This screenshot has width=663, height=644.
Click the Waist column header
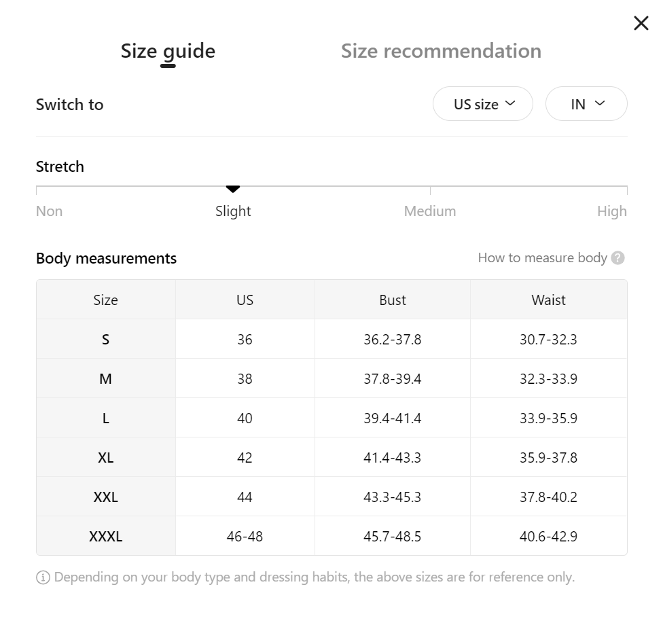pos(548,300)
